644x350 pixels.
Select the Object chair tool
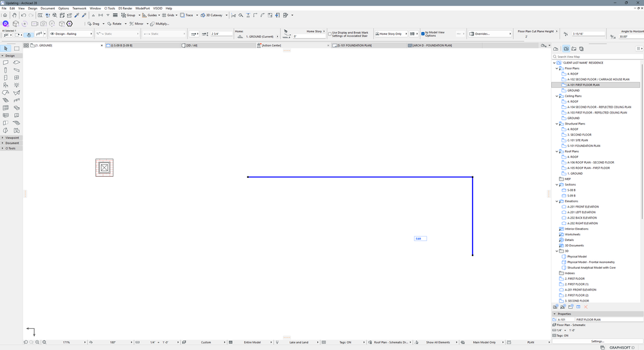tap(6, 85)
